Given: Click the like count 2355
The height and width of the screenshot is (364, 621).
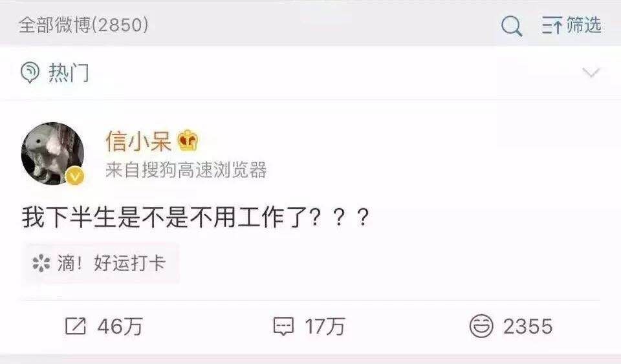Looking at the screenshot, I should pos(528,327).
